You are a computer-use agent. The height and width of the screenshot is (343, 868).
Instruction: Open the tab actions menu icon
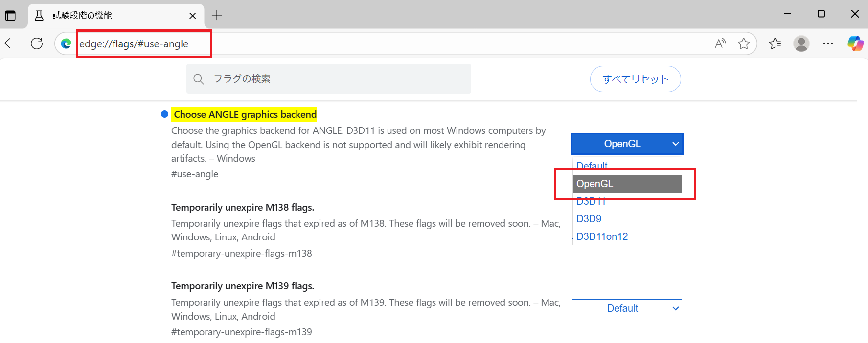pos(10,15)
